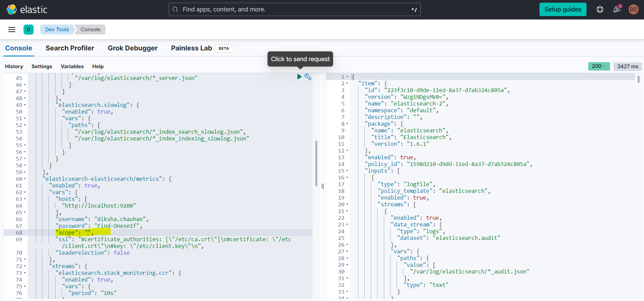Click "/var/log/elasticsearch/*_audit.json" path in response
The width and height of the screenshot is (644, 301).
470,271
